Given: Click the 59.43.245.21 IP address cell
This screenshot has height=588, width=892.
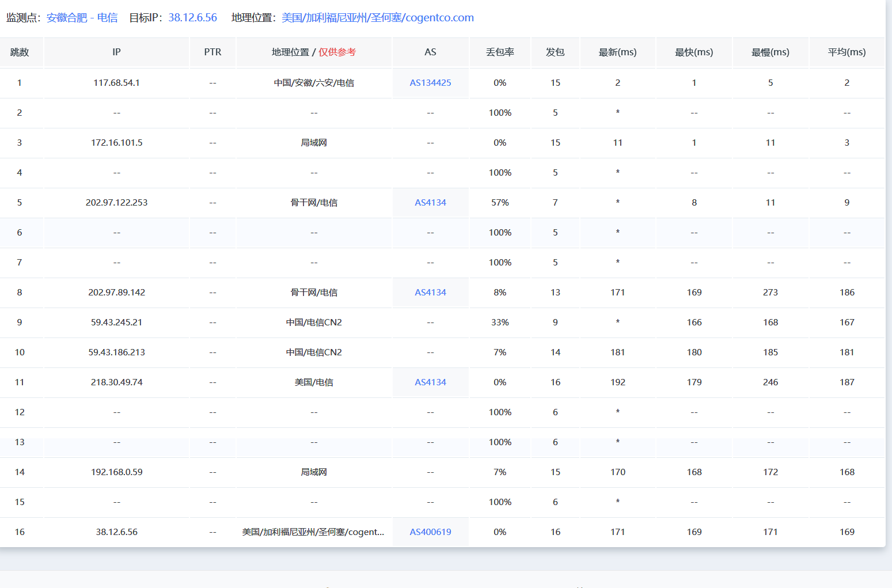Looking at the screenshot, I should coord(116,323).
